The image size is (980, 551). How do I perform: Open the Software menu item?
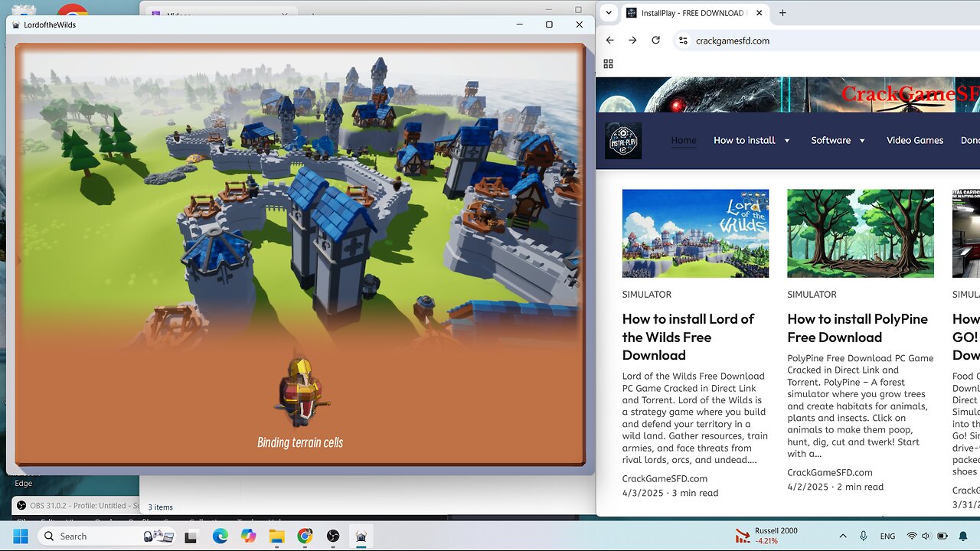(x=831, y=140)
